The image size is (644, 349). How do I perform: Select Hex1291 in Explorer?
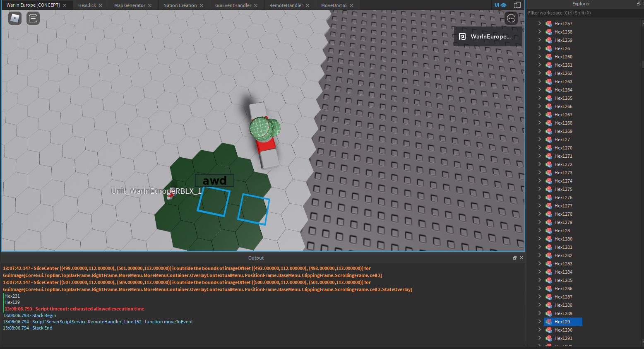[563, 338]
